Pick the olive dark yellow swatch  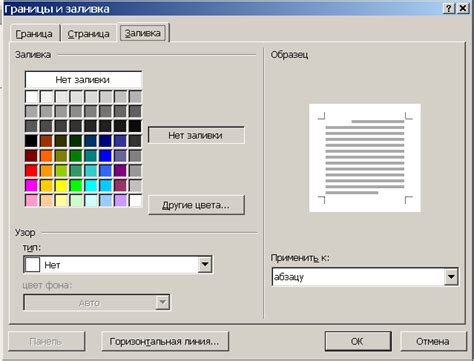(61, 156)
